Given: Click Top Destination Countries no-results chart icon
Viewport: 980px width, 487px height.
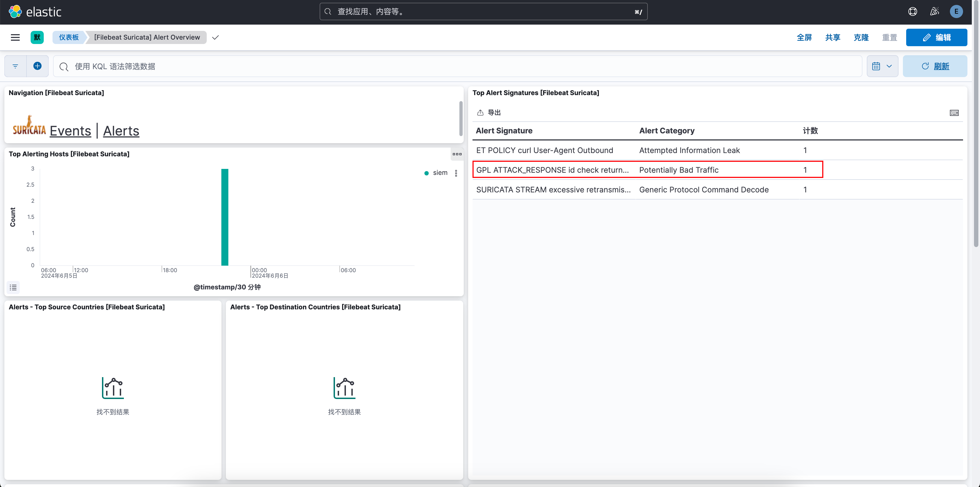Looking at the screenshot, I should (x=344, y=388).
